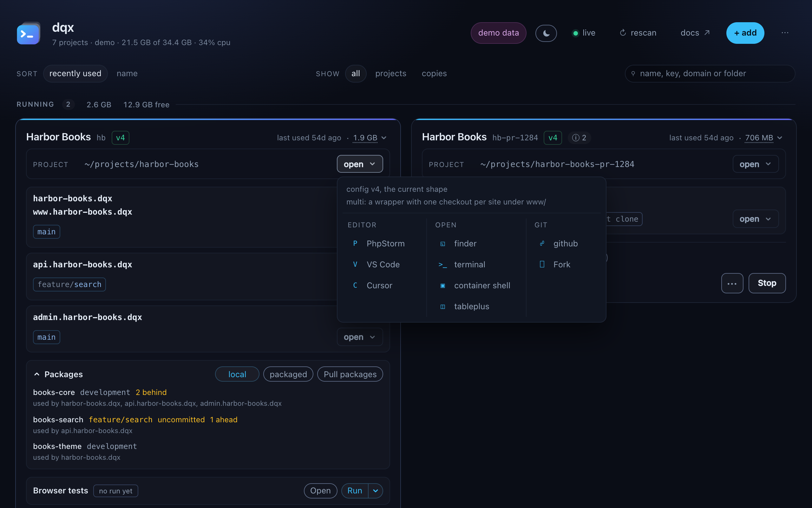Open more actions ellipsis beside Stop
The image size is (812, 508).
[732, 283]
